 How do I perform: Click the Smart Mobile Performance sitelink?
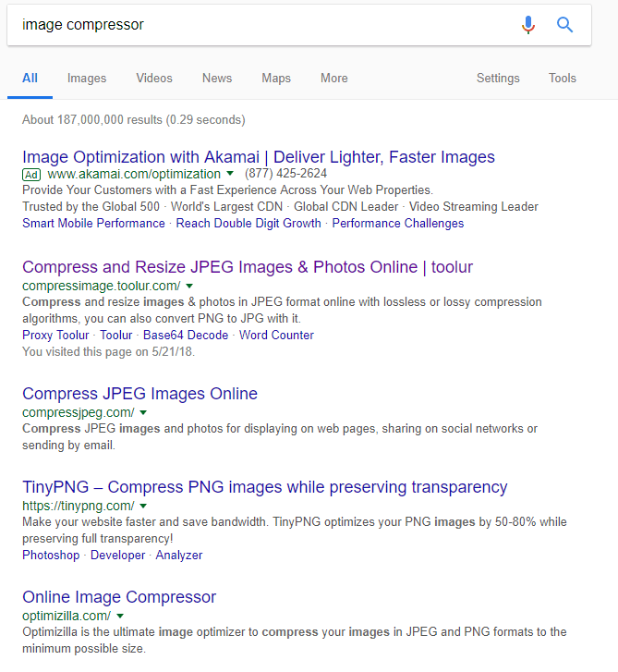pyautogui.click(x=93, y=224)
